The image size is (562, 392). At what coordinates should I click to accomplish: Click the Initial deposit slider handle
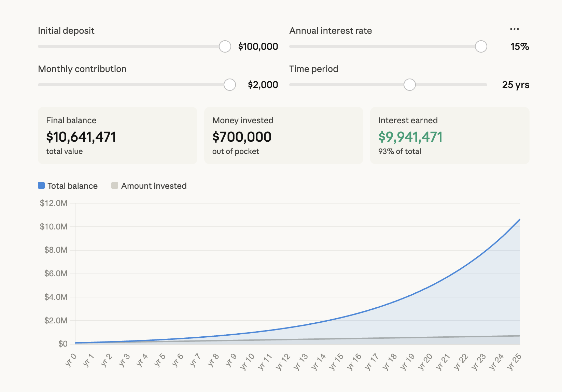click(225, 46)
